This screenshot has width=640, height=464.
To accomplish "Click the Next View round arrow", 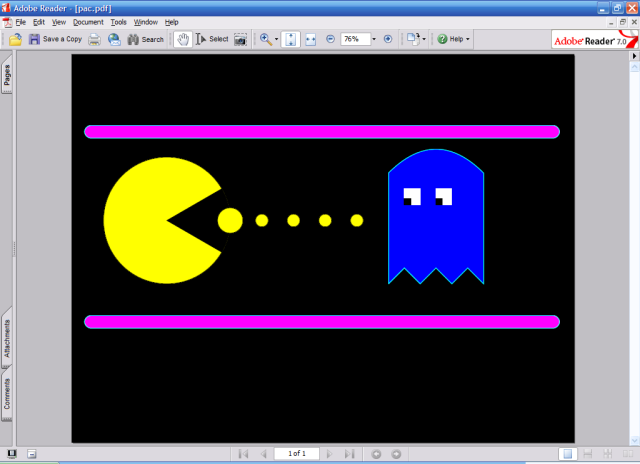I will pyautogui.click(x=396, y=454).
